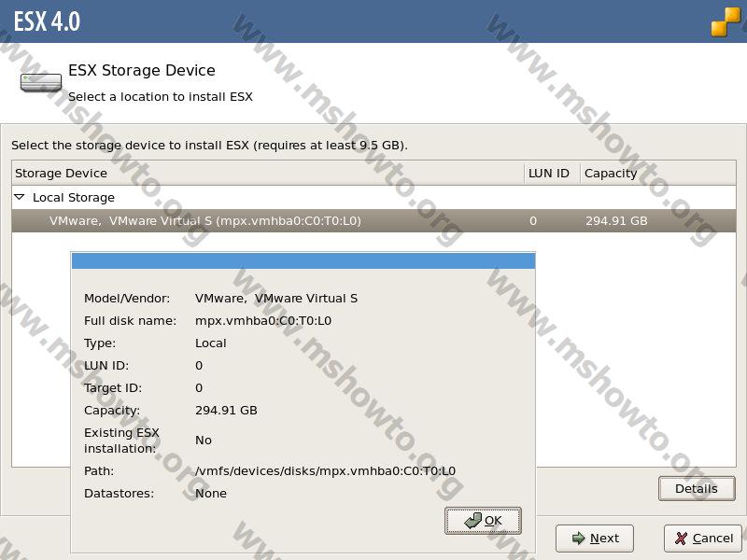
Task: Click the 'Model/Vendor:' label
Action: click(x=127, y=299)
